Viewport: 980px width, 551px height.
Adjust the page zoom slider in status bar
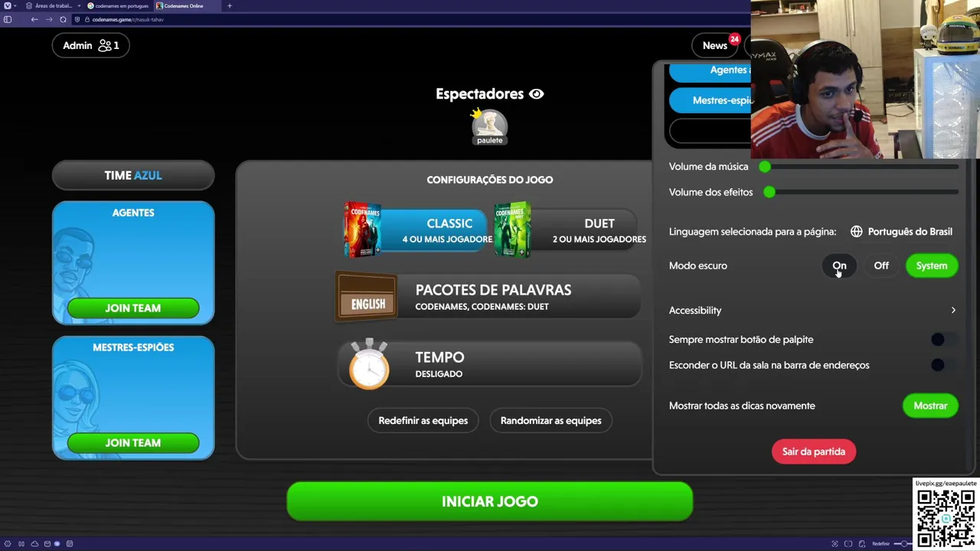pos(904,543)
